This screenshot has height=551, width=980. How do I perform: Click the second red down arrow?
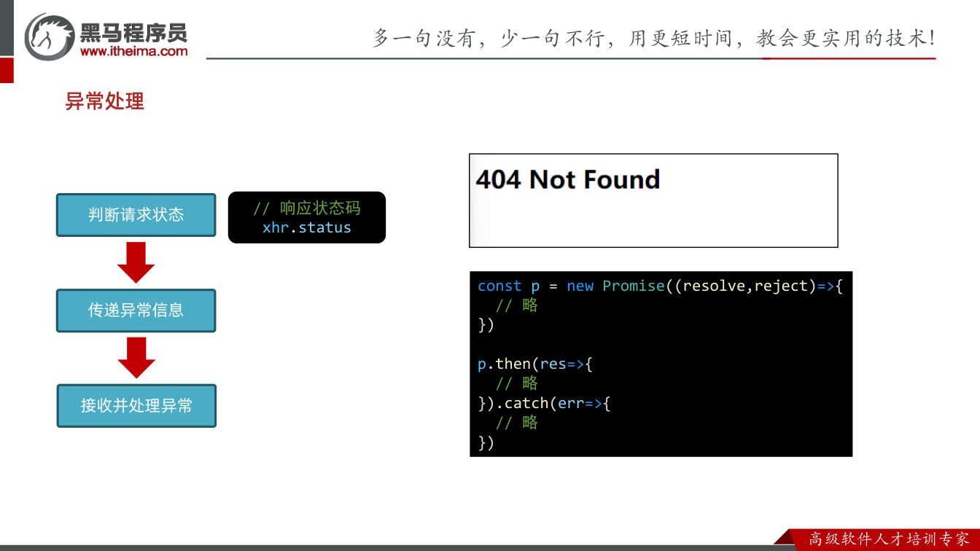point(136,358)
